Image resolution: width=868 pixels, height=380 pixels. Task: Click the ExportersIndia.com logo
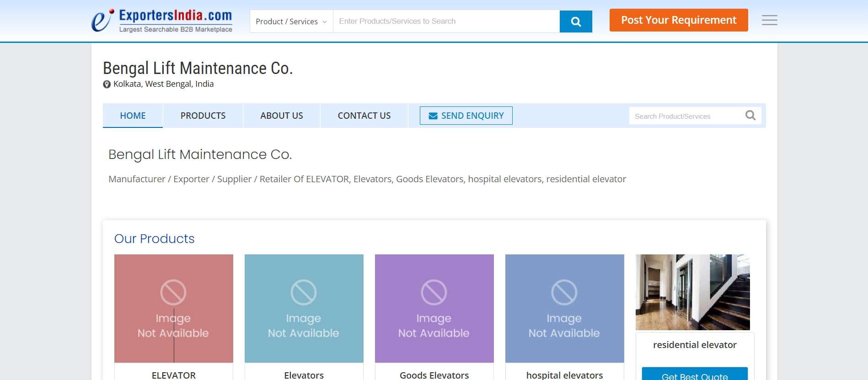click(162, 21)
